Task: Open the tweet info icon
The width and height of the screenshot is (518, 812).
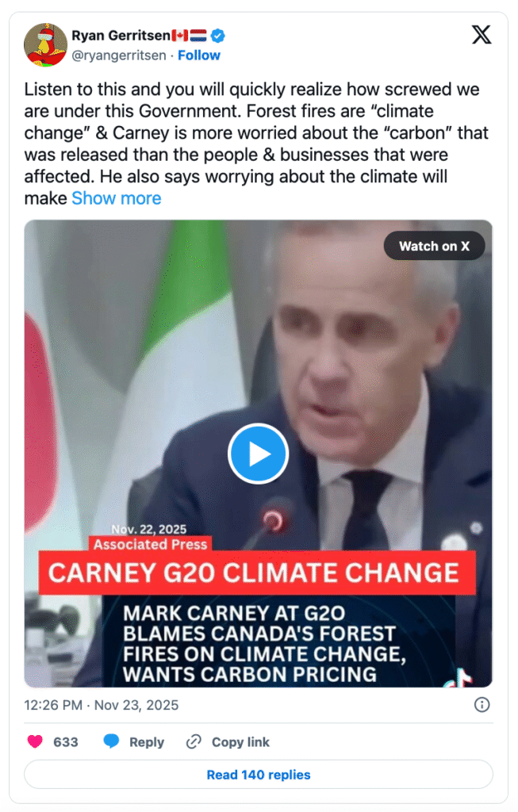Action: [482, 704]
